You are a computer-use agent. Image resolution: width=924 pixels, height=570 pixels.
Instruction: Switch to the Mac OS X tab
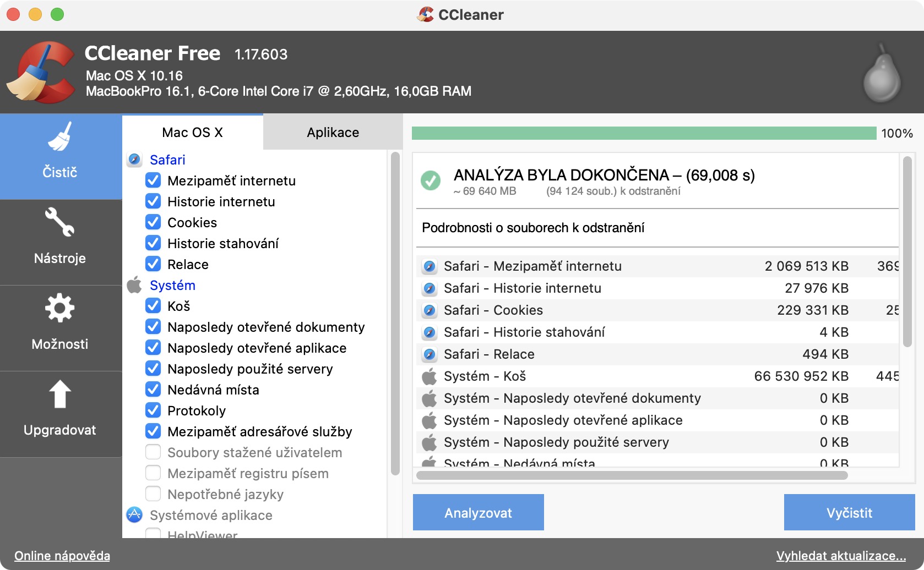192,132
